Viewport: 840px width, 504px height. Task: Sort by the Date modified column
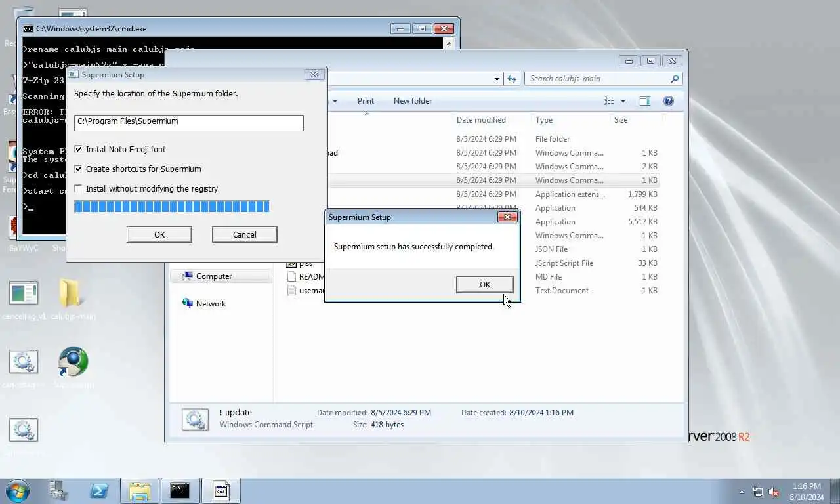point(481,120)
